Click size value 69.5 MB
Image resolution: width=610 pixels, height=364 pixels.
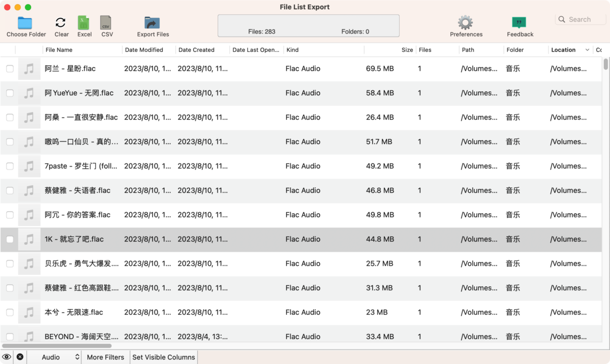point(380,69)
